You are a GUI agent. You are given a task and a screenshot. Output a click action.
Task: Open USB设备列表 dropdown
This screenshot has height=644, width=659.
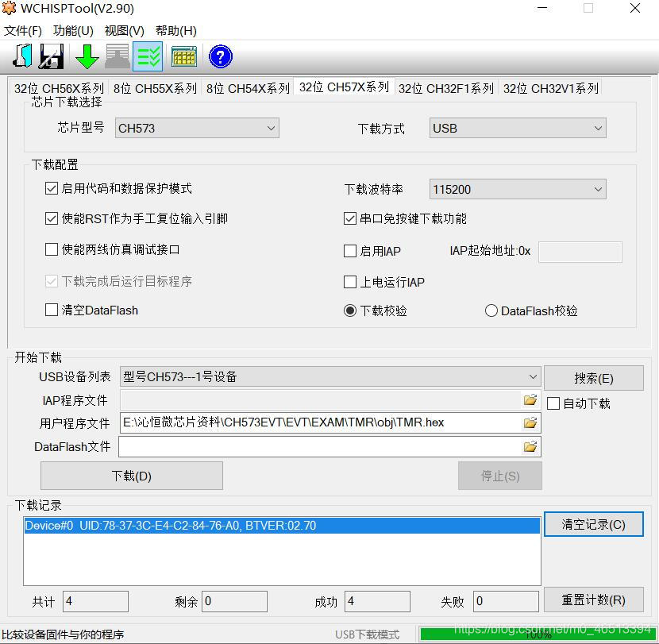point(330,376)
